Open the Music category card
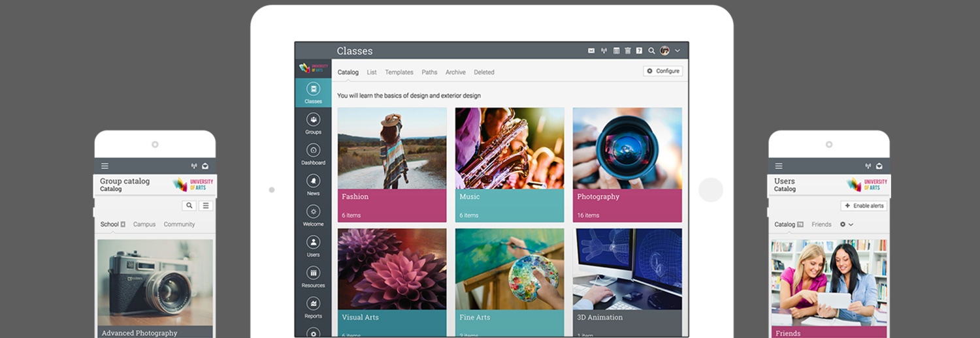The height and width of the screenshot is (338, 980). tap(510, 165)
